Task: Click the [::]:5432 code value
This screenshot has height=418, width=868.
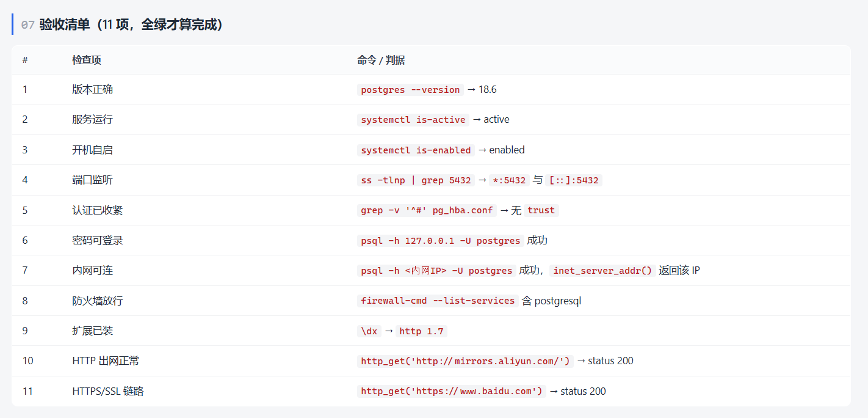Action: click(574, 180)
